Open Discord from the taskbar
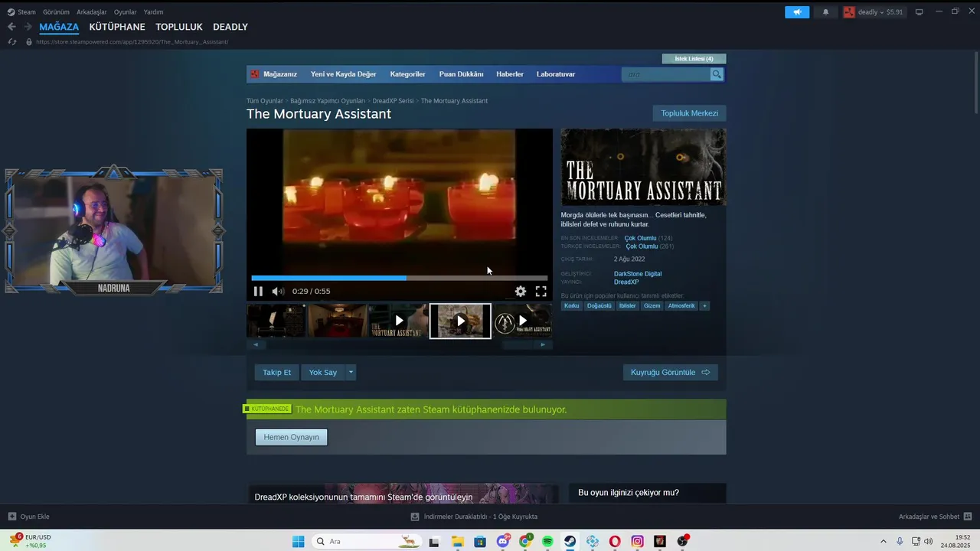980x551 pixels. [503, 541]
